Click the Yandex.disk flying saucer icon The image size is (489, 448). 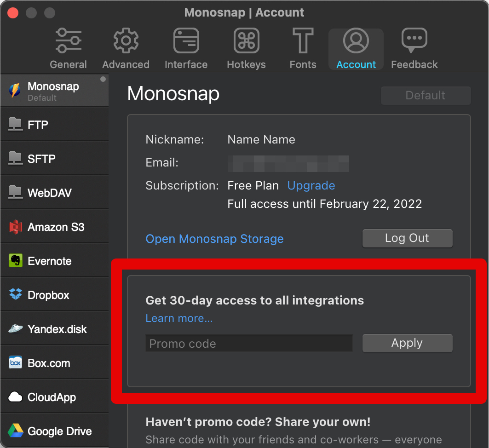(x=15, y=328)
